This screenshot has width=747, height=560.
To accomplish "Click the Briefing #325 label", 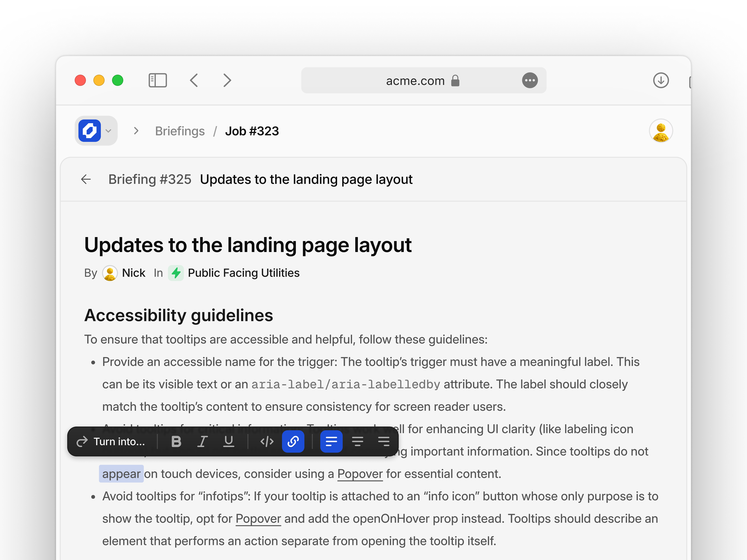I will pyautogui.click(x=150, y=179).
